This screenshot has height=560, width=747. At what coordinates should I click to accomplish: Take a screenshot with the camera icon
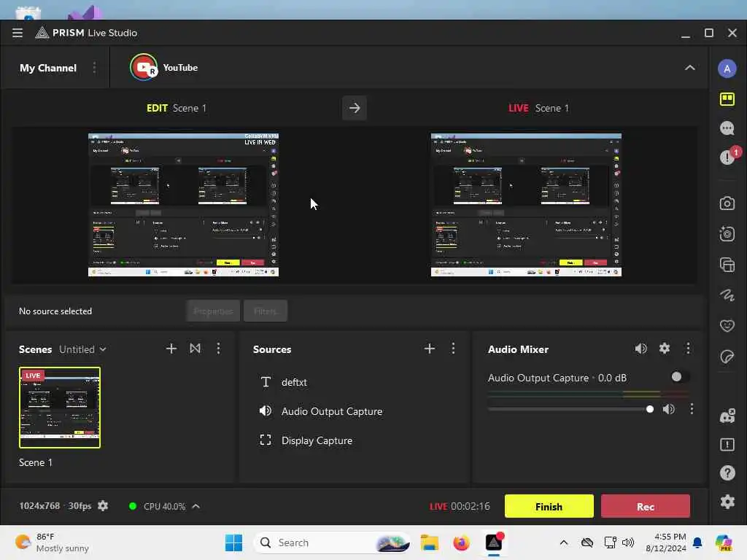[727, 203]
